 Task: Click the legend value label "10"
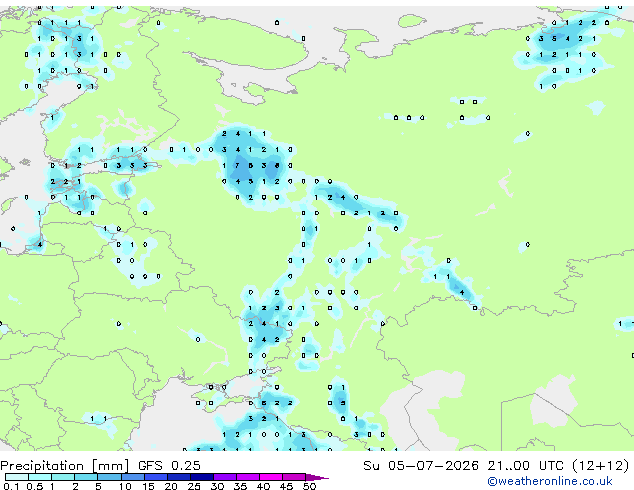(x=125, y=486)
